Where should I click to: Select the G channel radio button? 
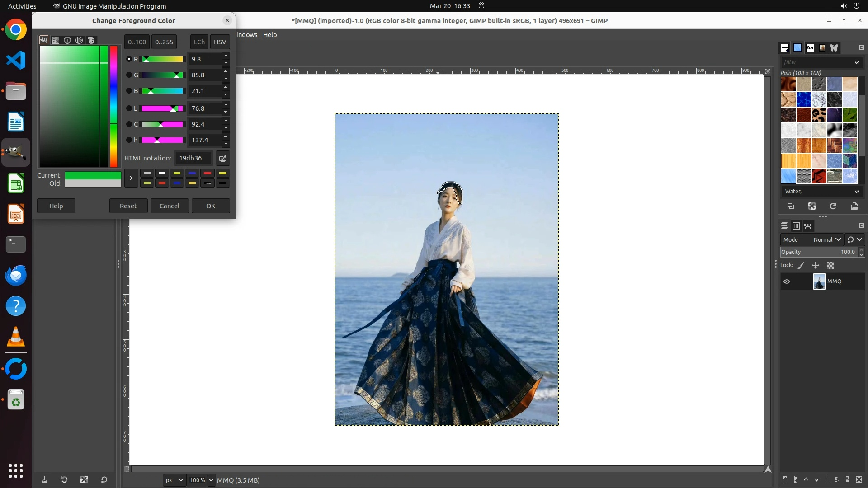pyautogui.click(x=129, y=75)
